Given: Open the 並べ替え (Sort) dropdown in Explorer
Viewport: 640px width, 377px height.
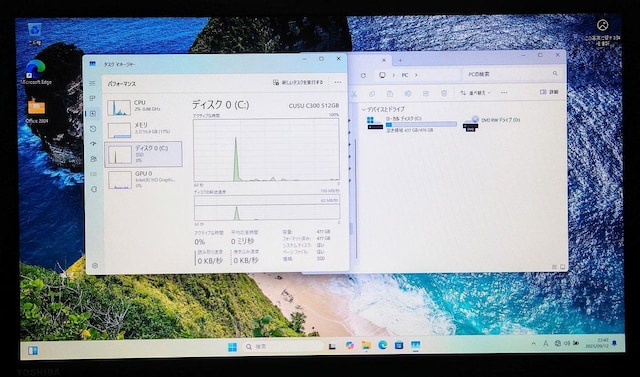Looking at the screenshot, I should (x=475, y=93).
